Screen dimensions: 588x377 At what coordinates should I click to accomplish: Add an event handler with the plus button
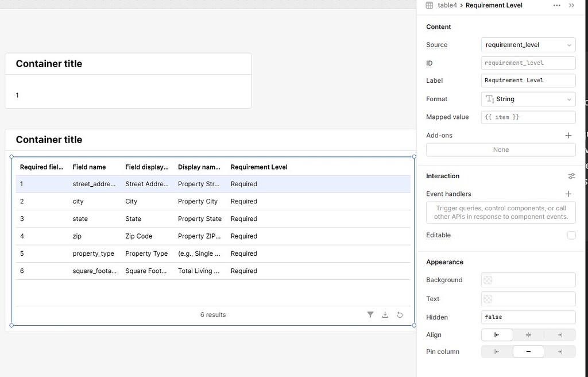[568, 194]
